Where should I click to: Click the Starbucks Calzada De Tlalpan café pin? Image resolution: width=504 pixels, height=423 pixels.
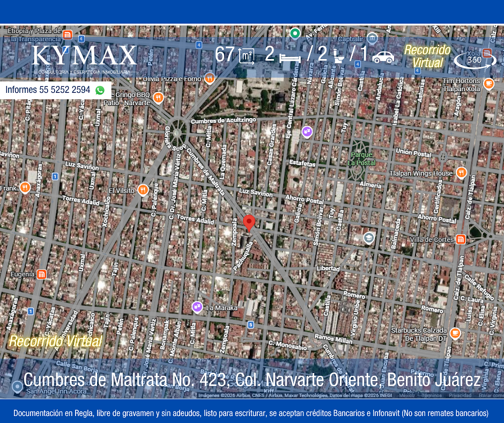tap(455, 333)
